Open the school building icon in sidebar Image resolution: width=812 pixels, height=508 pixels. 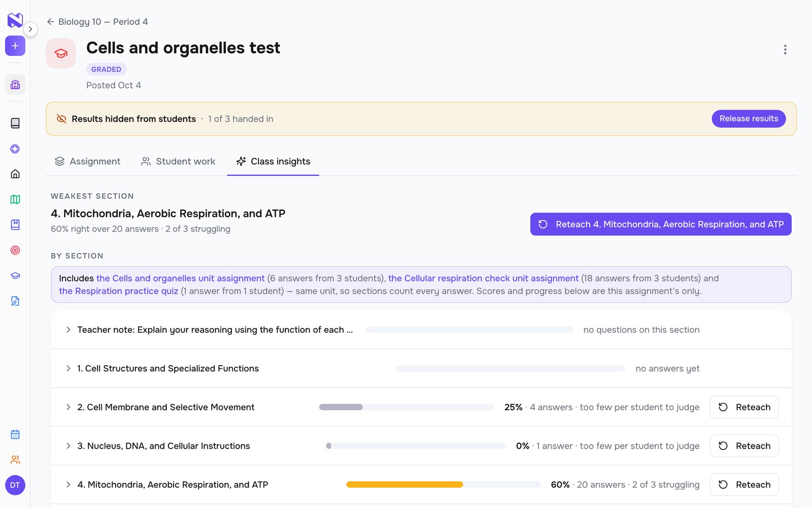[x=15, y=84]
